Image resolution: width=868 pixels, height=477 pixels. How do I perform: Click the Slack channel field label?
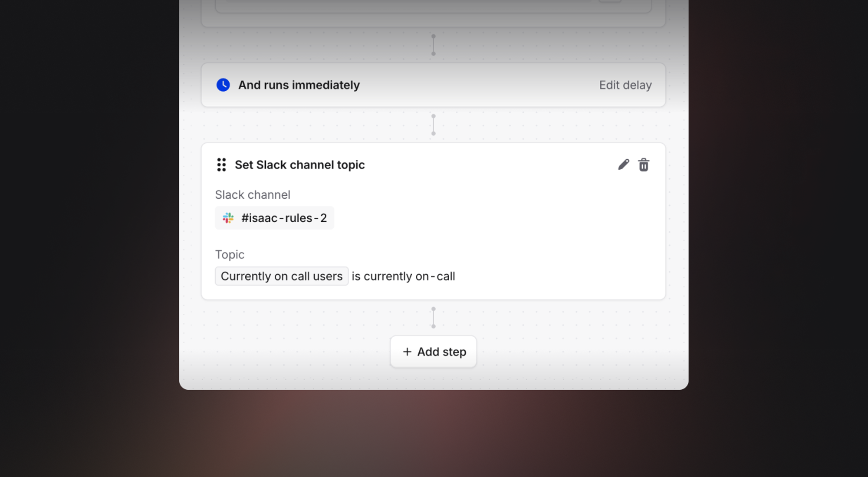coord(253,194)
